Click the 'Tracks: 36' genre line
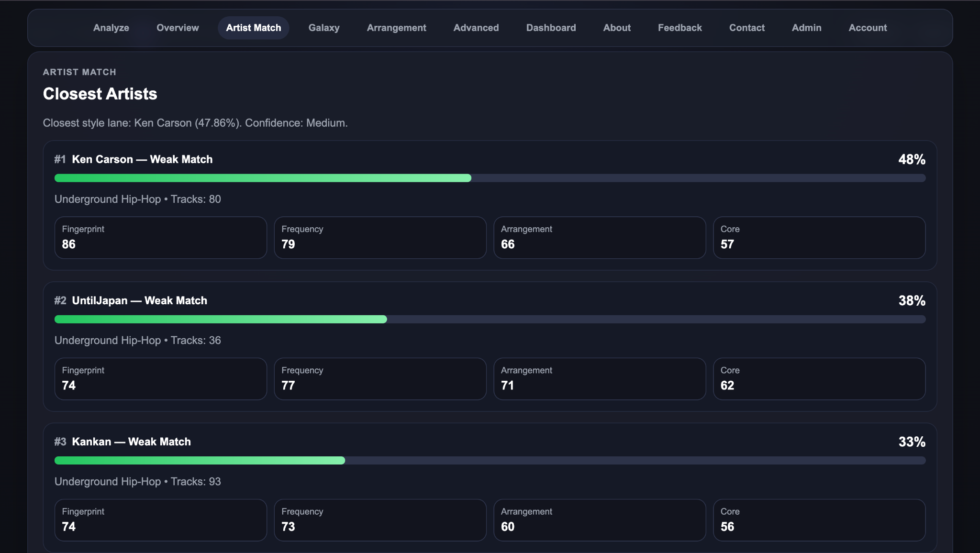The image size is (980, 553). point(138,340)
